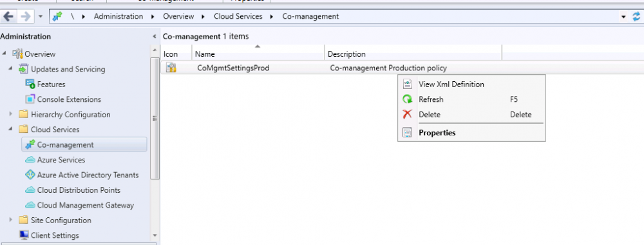Screen dimensions: 644x245
Task: Collapse the Administration navigation pane
Action: tap(155, 37)
